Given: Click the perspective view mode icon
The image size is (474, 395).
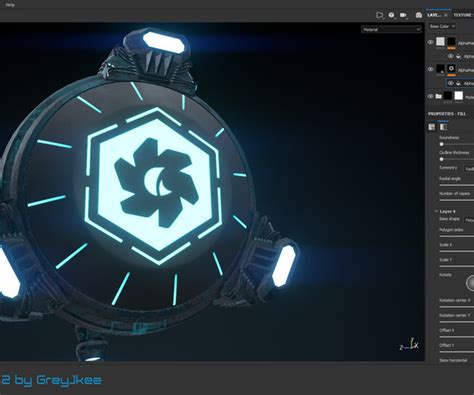Looking at the screenshot, I should (x=379, y=15).
